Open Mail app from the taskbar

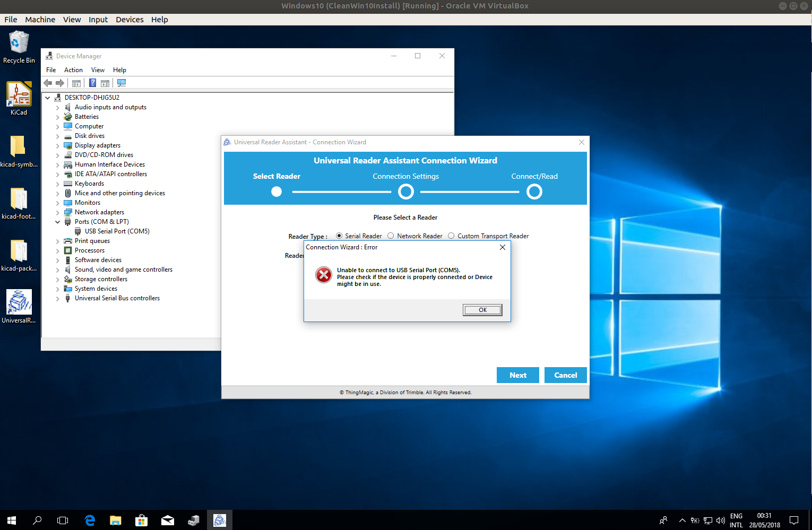point(168,520)
